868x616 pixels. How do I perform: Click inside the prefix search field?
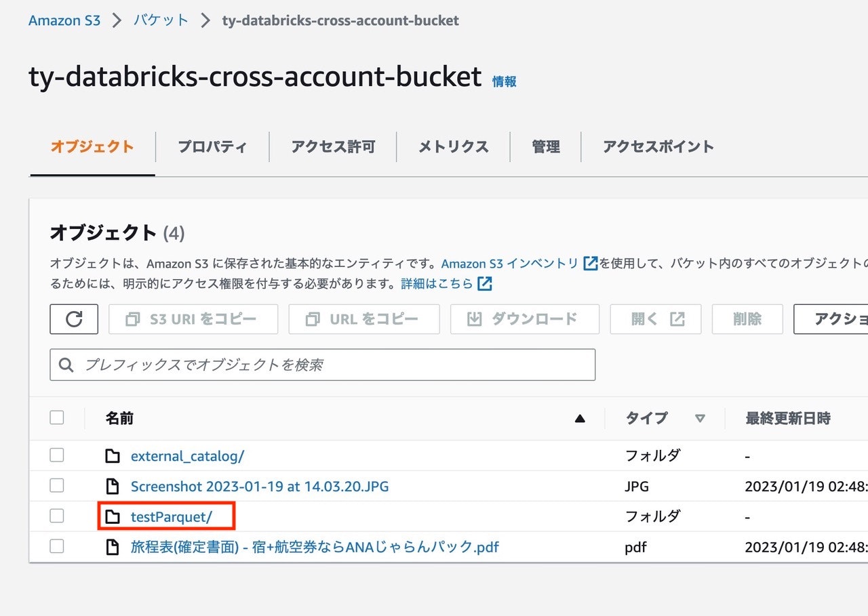[x=271, y=365]
